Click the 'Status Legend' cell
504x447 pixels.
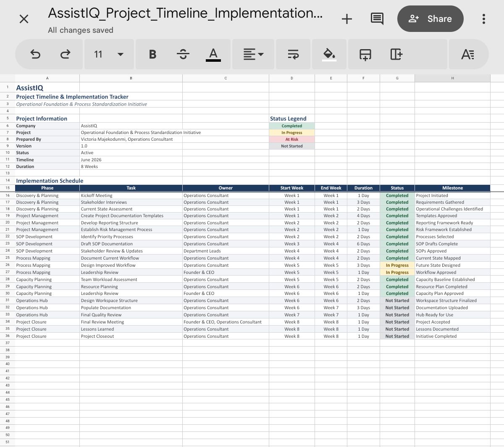(292, 118)
